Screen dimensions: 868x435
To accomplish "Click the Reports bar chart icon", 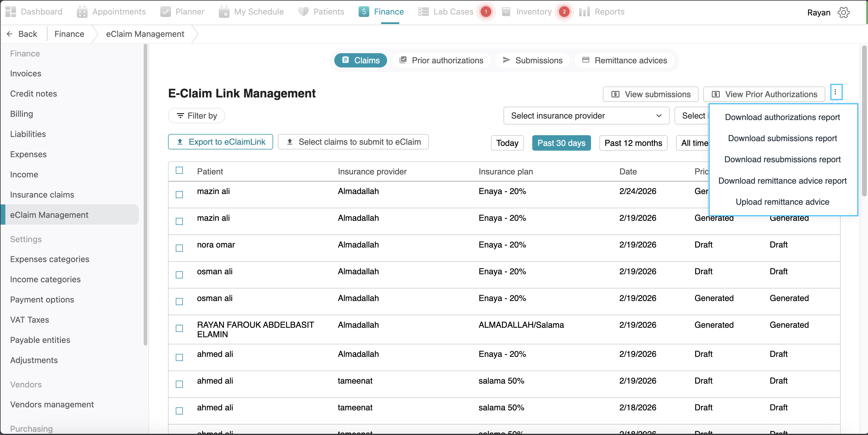I will click(x=584, y=12).
